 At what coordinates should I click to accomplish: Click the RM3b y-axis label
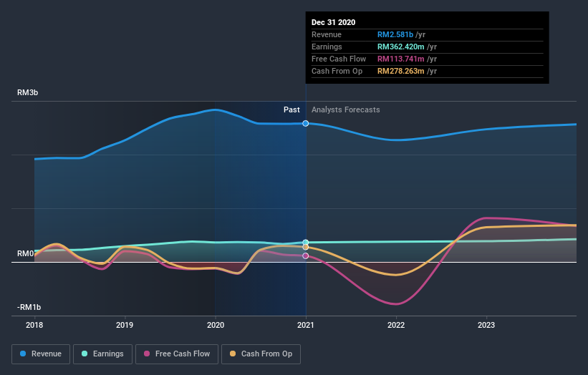(27, 92)
